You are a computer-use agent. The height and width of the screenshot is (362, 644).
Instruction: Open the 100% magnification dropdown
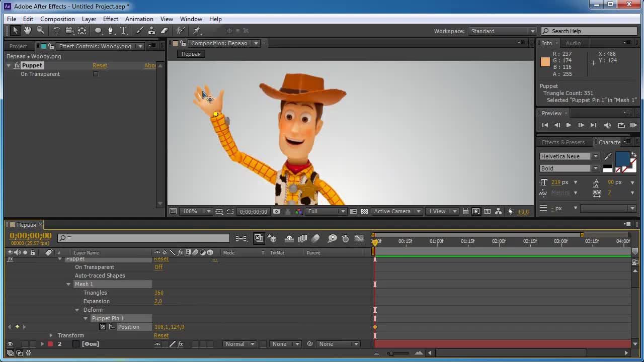coord(196,212)
